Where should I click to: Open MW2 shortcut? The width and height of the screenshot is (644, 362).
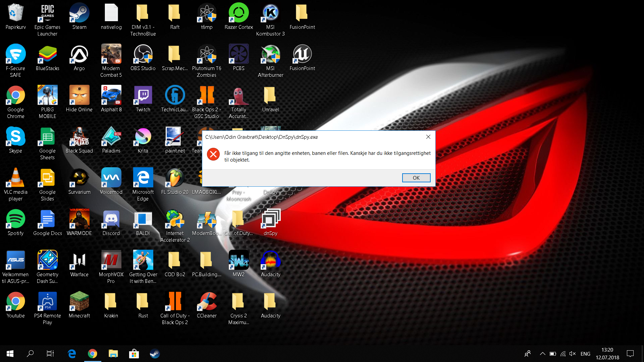238,264
